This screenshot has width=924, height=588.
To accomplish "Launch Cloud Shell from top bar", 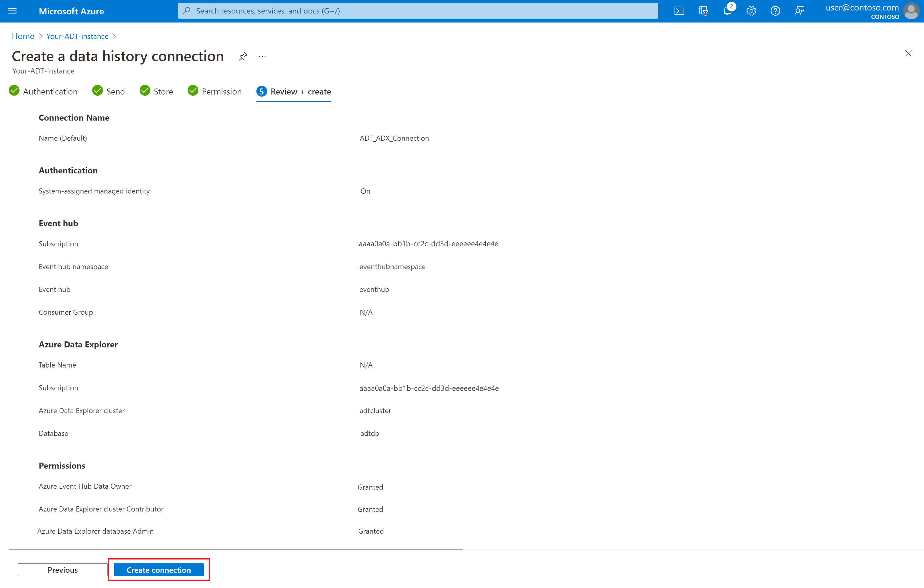I will 679,11.
